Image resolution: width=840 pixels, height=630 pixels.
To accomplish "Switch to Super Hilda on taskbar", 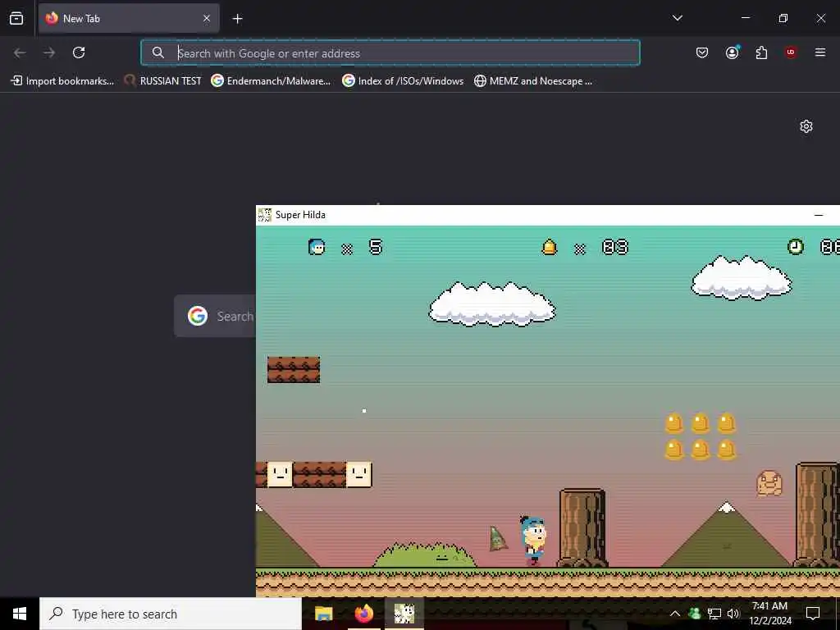I will coord(404,614).
